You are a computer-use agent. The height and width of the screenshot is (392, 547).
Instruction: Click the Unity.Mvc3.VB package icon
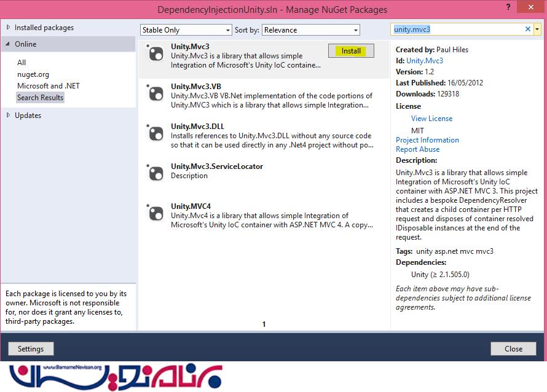click(155, 94)
